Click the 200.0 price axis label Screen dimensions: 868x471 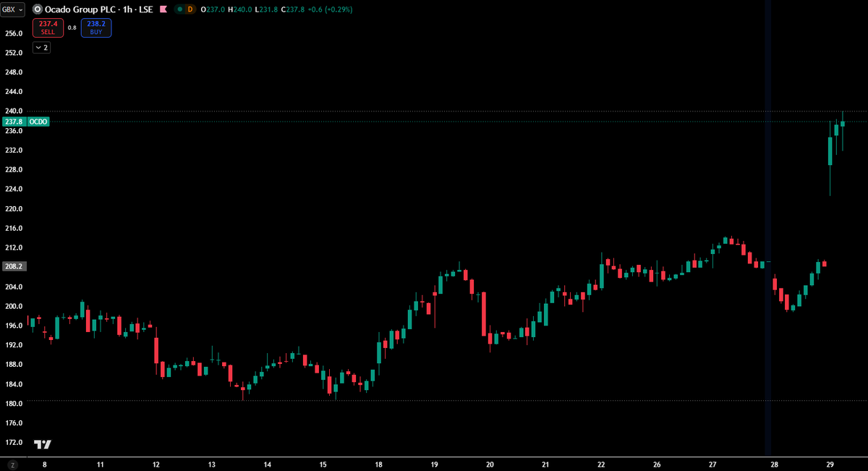coord(14,307)
